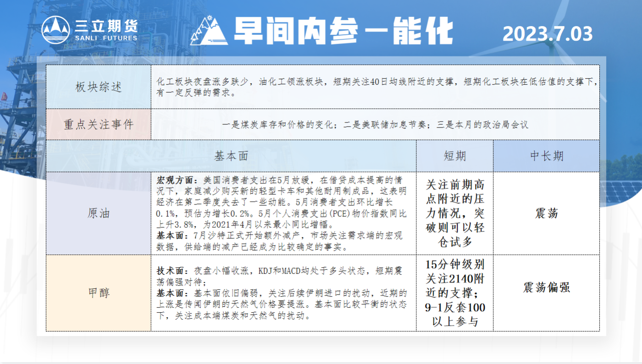
Task: Click the 震荡偏强 outlook cell for methanol
Action: tap(547, 288)
